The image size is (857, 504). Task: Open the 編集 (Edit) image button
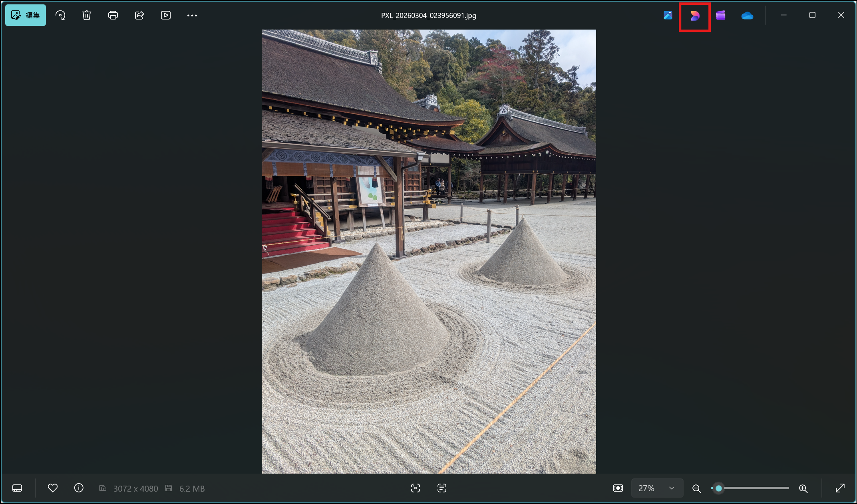tap(26, 15)
